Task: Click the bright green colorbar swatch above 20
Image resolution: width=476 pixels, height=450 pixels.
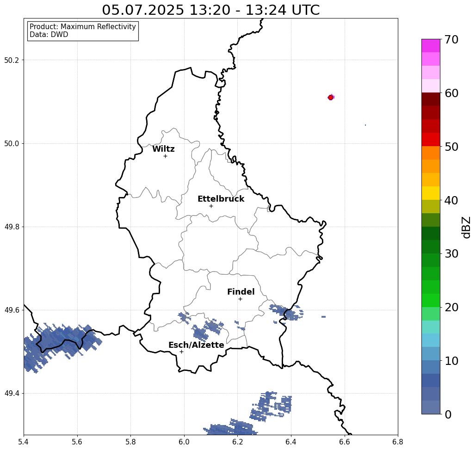Action: (431, 300)
